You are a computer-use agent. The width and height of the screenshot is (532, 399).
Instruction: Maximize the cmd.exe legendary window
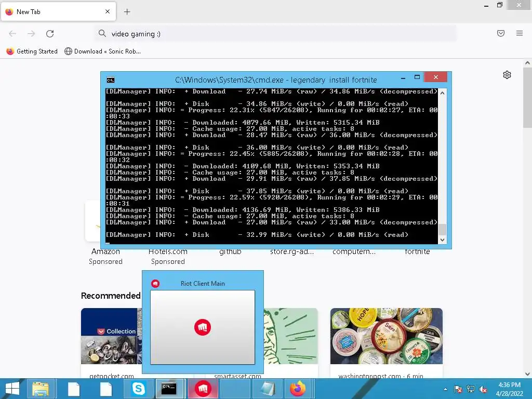coord(417,77)
